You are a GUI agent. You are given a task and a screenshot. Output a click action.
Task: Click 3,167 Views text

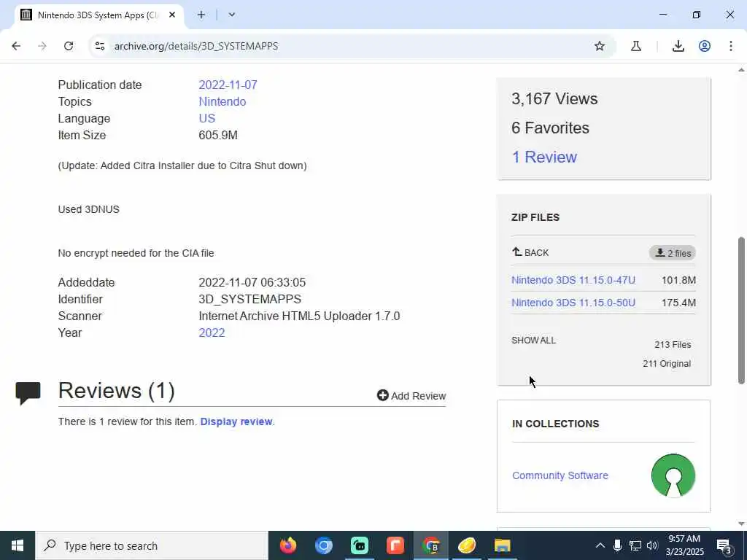(x=554, y=98)
